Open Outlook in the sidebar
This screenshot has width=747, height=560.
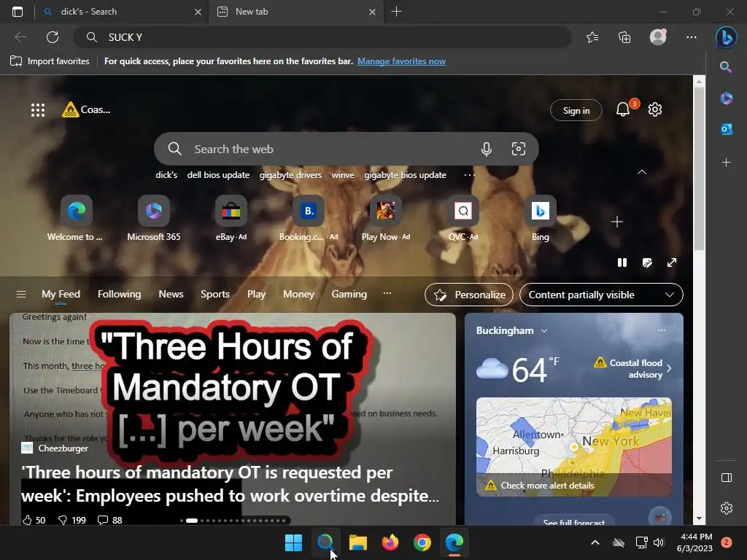[726, 129]
